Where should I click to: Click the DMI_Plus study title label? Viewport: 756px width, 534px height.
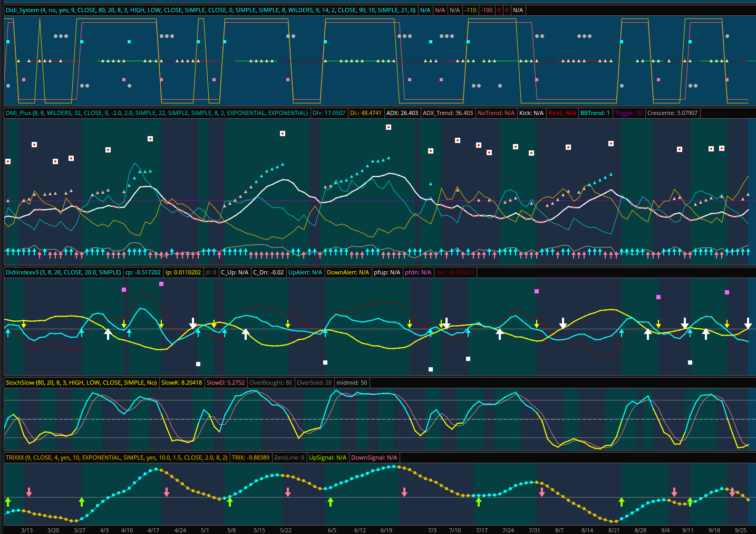(x=157, y=113)
